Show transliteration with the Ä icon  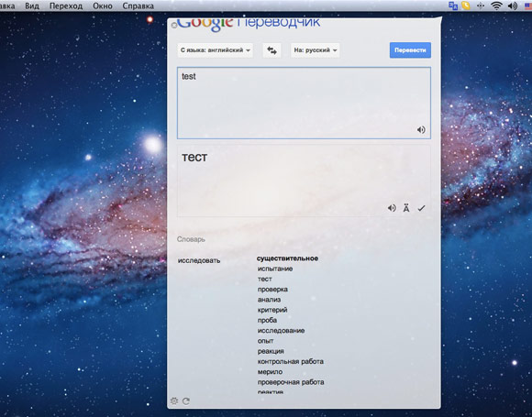[x=406, y=208]
